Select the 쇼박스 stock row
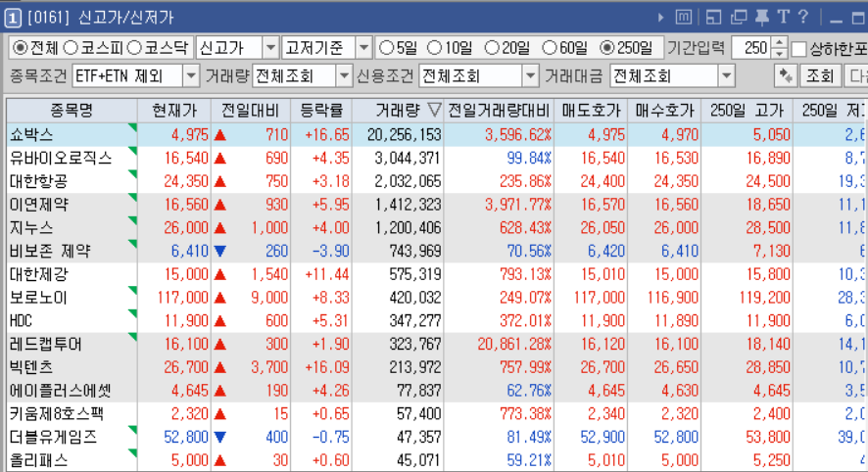868x472 pixels. point(434,134)
